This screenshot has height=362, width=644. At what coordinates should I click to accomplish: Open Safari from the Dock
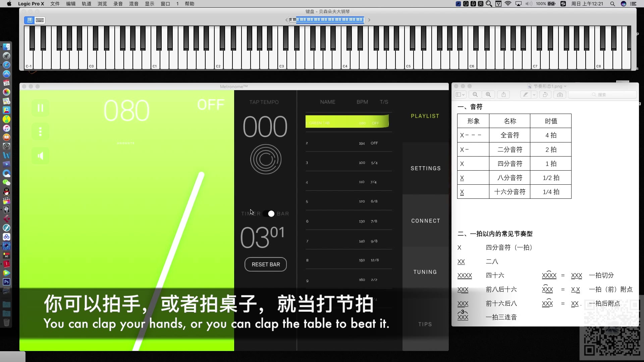(6, 65)
